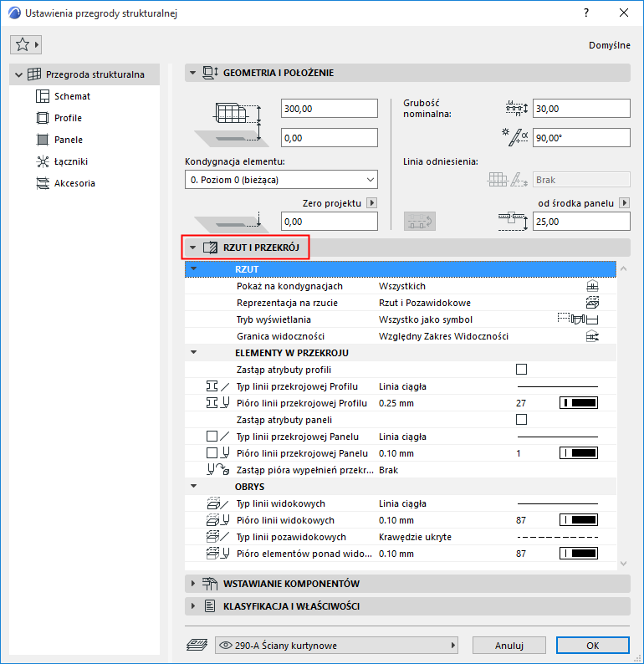Click the value Rzut i Pozawidokowe
644x664 pixels.
[x=425, y=303]
